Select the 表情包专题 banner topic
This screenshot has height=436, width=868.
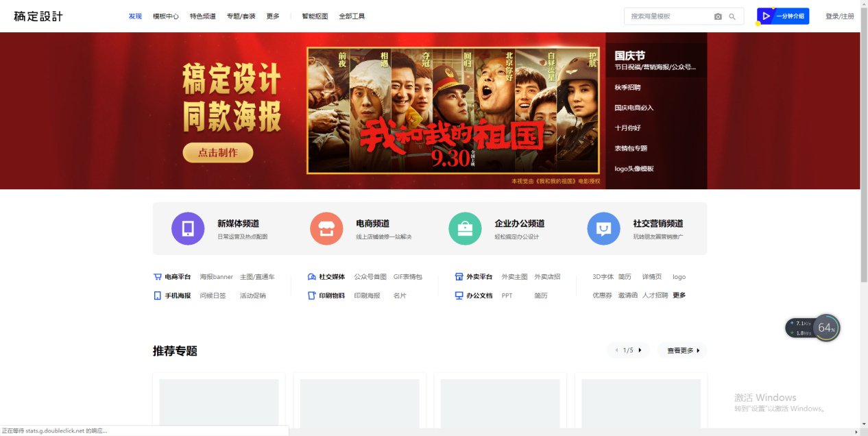(631, 148)
